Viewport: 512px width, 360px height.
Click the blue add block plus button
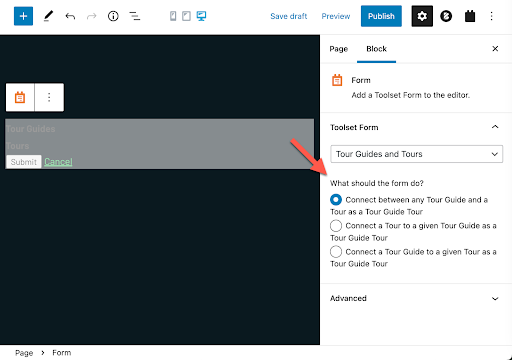(x=23, y=16)
